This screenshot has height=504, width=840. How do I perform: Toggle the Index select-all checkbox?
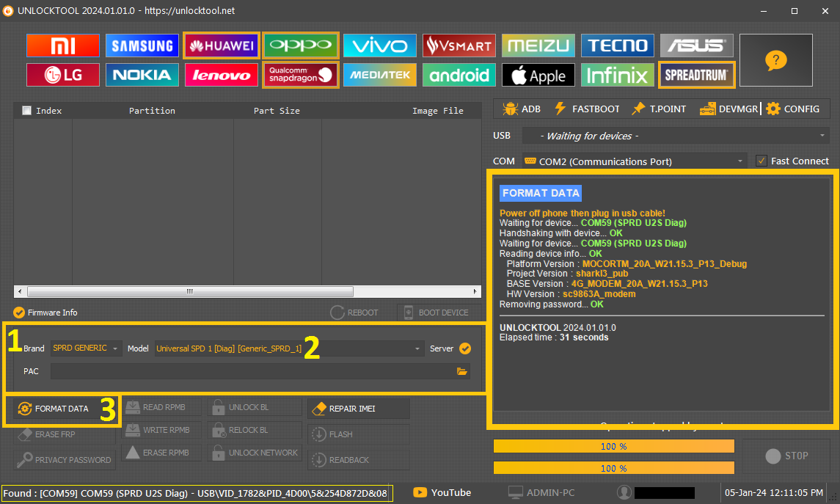pyautogui.click(x=27, y=110)
